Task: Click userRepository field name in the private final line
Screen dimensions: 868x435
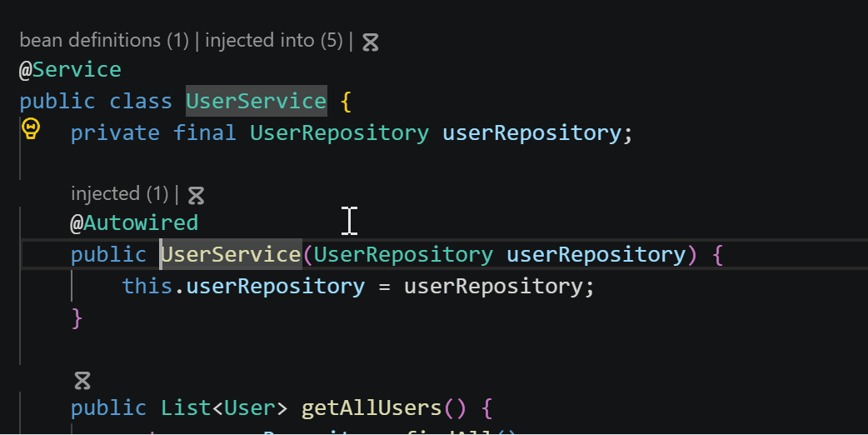Action: click(531, 132)
